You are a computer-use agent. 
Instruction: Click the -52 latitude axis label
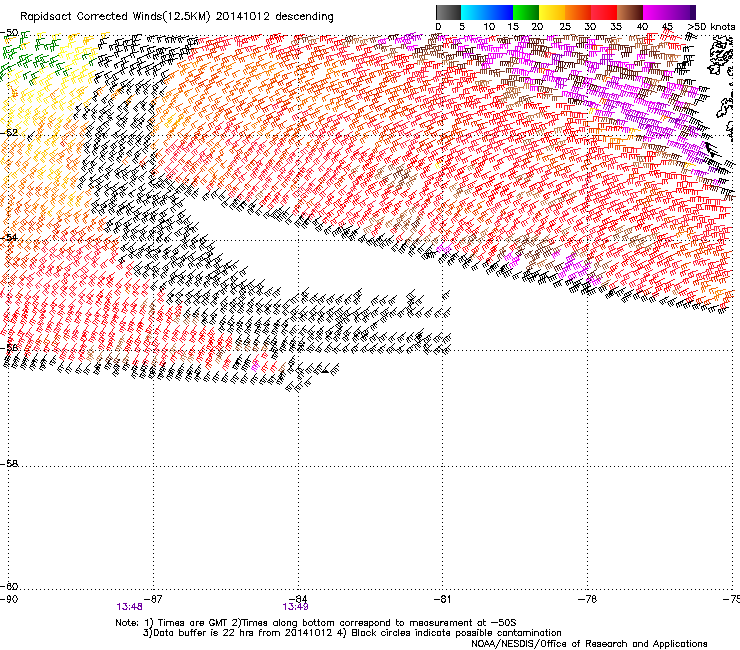coord(9,133)
